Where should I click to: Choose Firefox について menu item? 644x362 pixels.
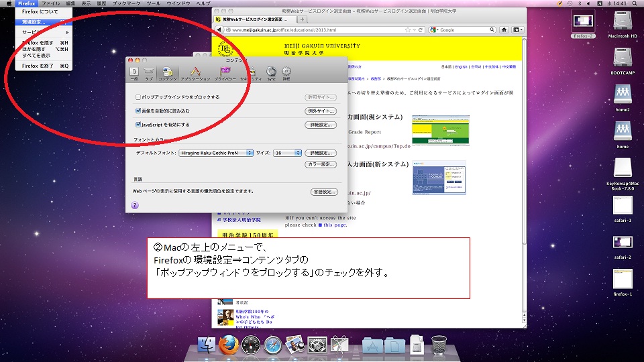(44, 11)
